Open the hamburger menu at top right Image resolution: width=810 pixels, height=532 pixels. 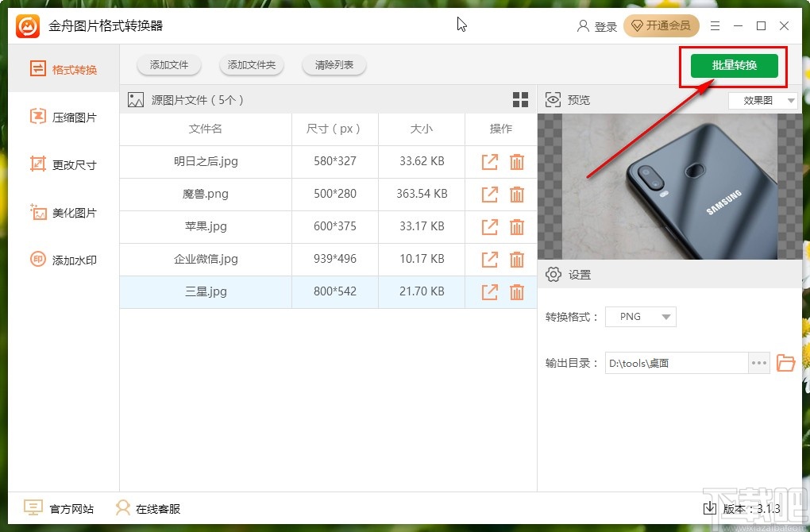point(714,25)
